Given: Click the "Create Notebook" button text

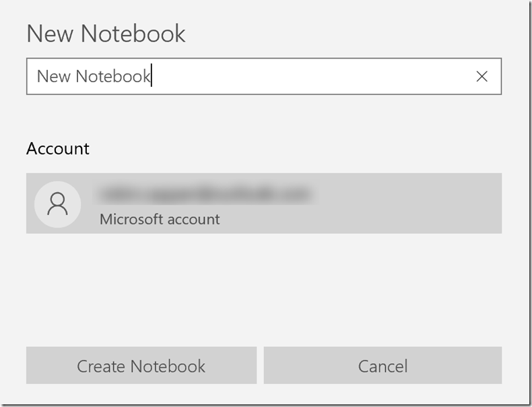Looking at the screenshot, I should [x=141, y=366].
